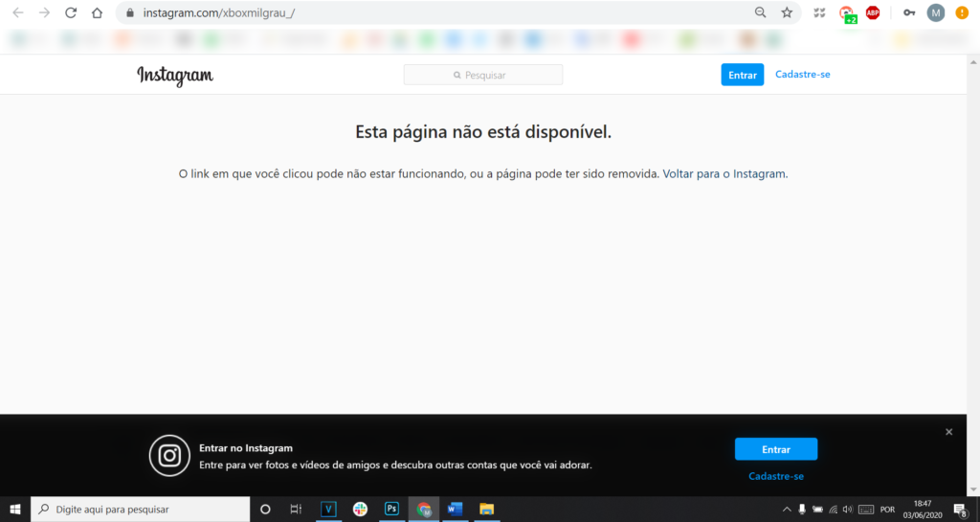Reload the page with the refresh icon
Viewport: 980px width, 522px height.
click(x=71, y=13)
